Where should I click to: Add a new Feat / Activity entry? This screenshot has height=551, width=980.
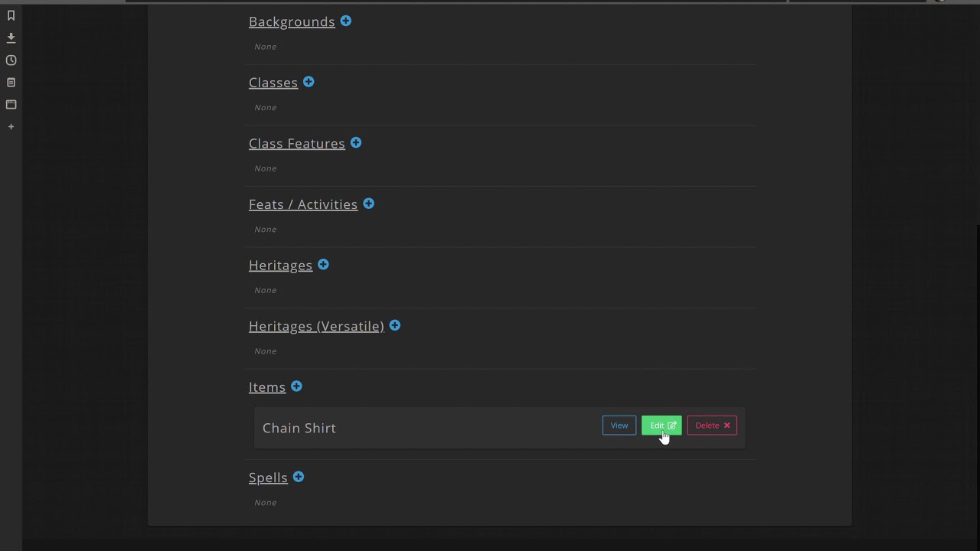click(x=369, y=204)
